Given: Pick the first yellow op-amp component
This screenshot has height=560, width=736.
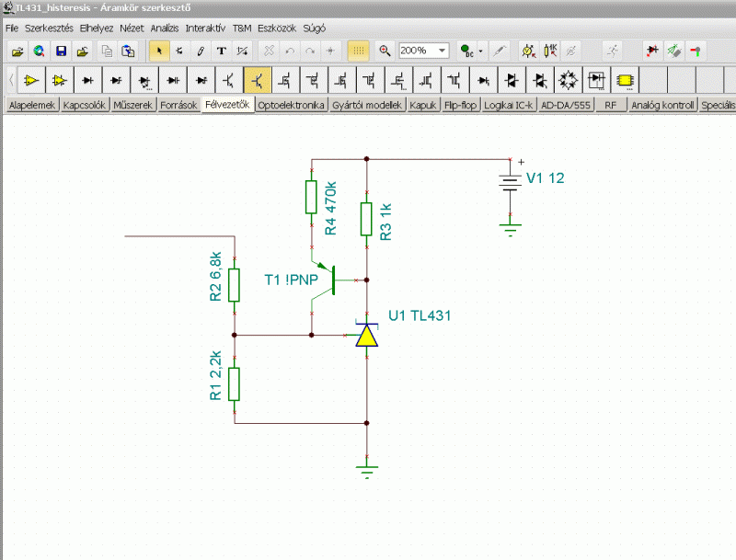Looking at the screenshot, I should coord(31,81).
